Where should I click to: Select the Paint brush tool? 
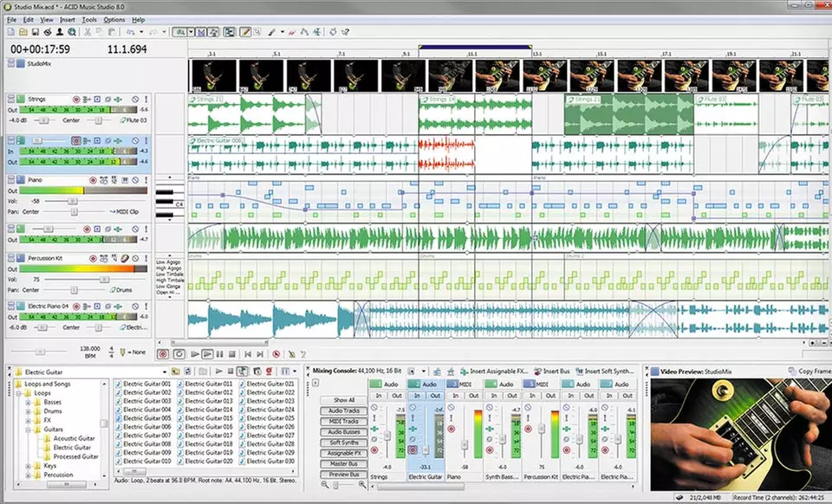(x=271, y=32)
